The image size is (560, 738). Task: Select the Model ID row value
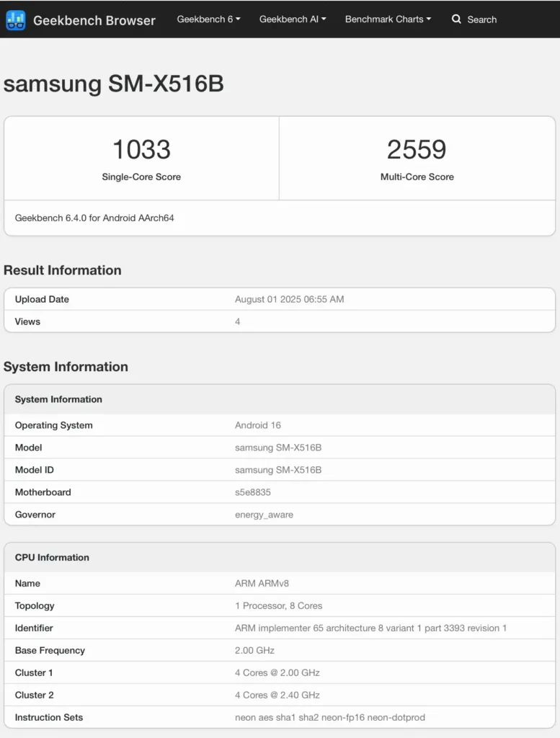278,470
